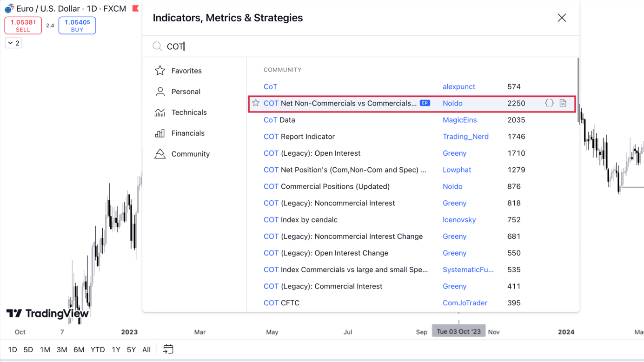
Task: Click the document details icon in highlighted row
Action: 563,103
